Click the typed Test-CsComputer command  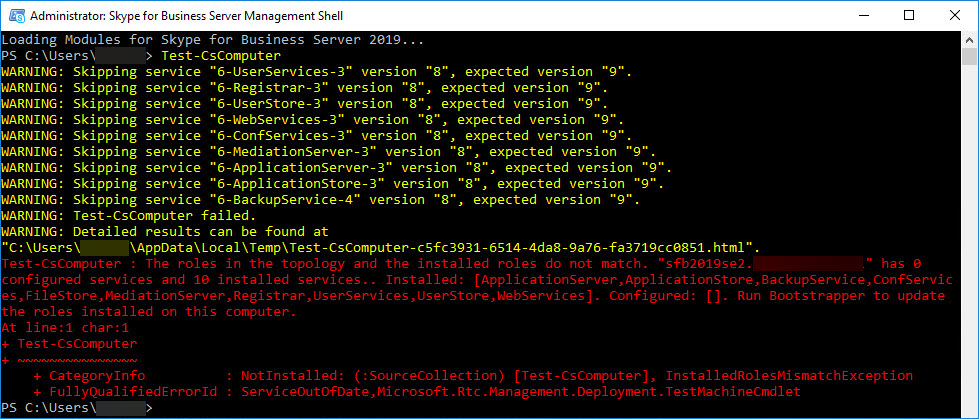coord(221,56)
